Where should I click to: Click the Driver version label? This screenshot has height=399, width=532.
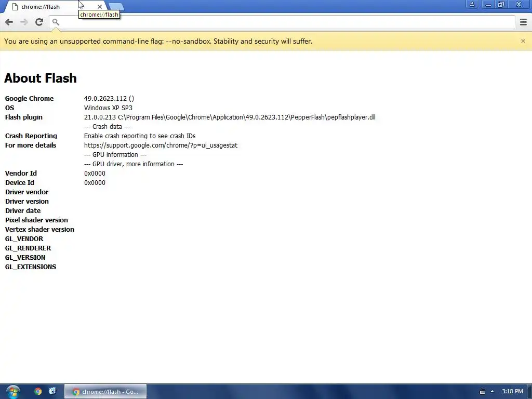point(27,202)
